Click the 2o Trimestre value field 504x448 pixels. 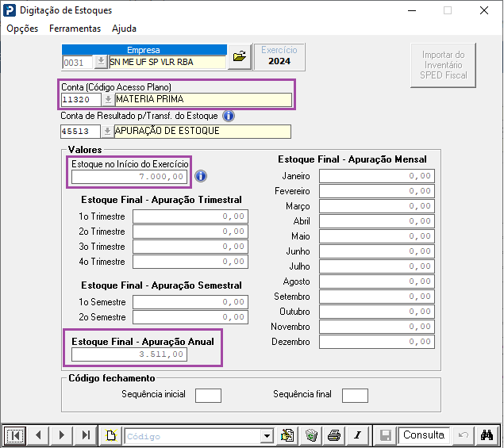pyautogui.click(x=190, y=232)
